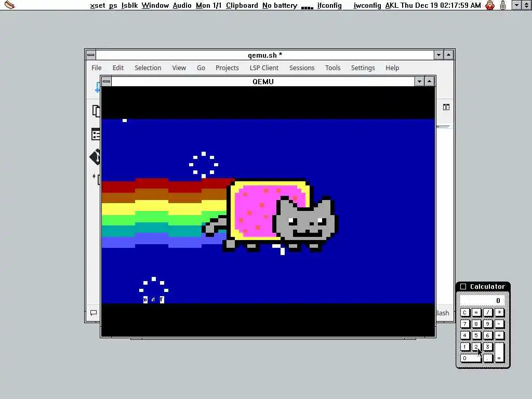Open the LSP Client menu
Viewport: 532px width, 399px height.
pos(264,68)
